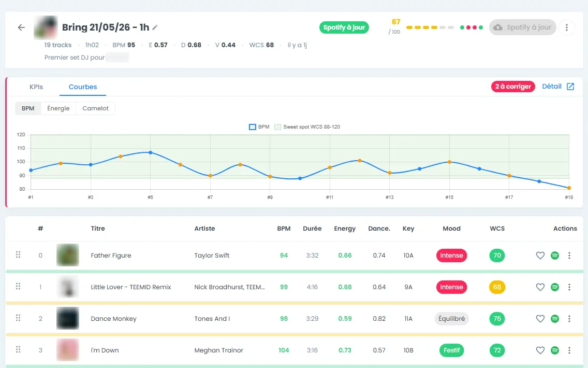The image size is (588, 368).
Task: Click the green Spotify à jour badge
Action: click(x=344, y=27)
